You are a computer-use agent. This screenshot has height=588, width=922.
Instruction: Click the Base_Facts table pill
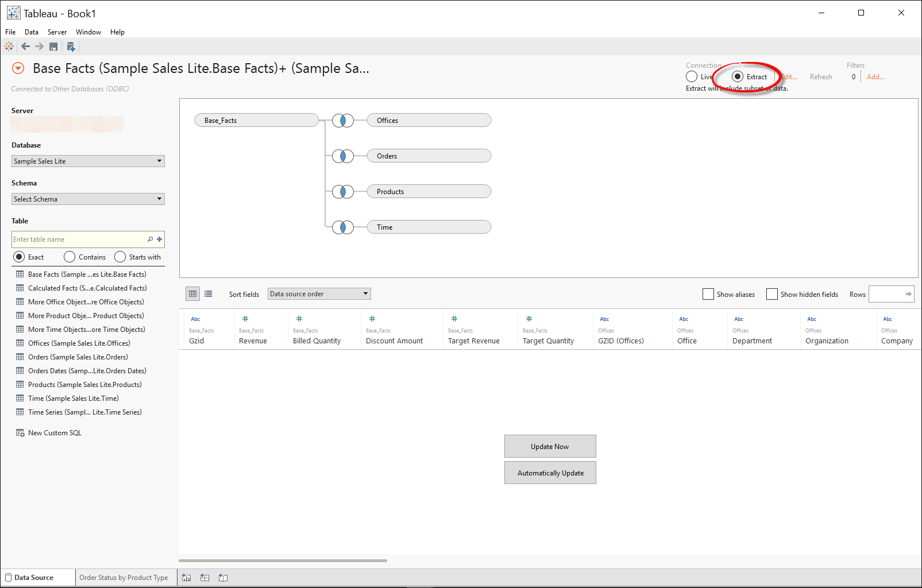click(257, 121)
